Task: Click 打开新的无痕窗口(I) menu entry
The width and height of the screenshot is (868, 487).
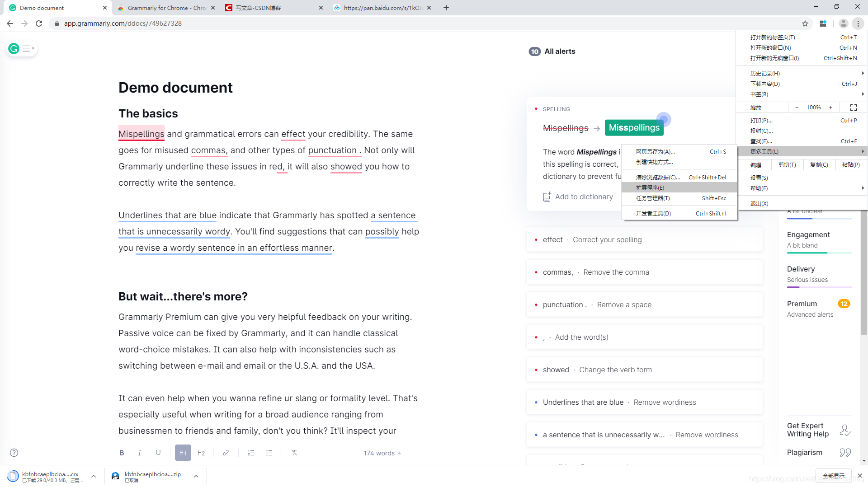Action: point(802,58)
